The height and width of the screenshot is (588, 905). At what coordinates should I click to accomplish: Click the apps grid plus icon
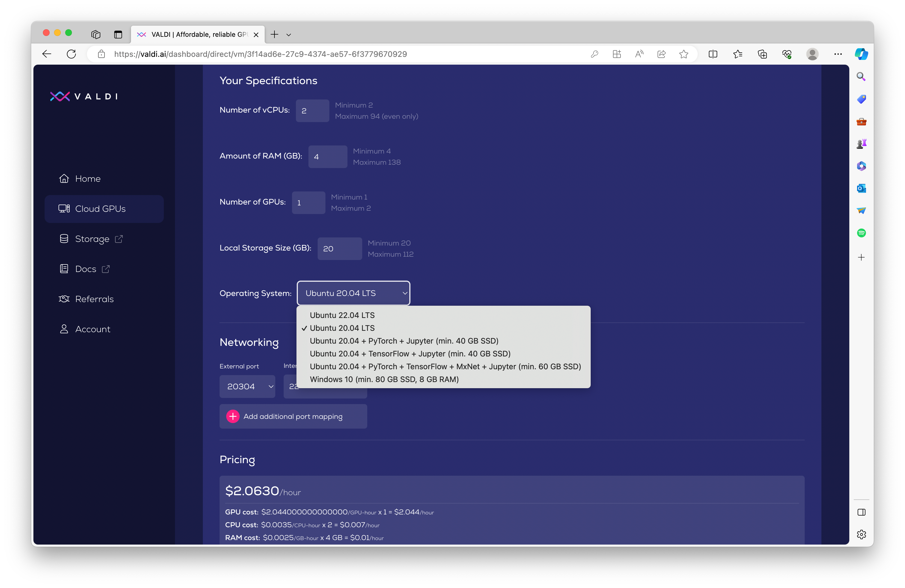(x=617, y=54)
